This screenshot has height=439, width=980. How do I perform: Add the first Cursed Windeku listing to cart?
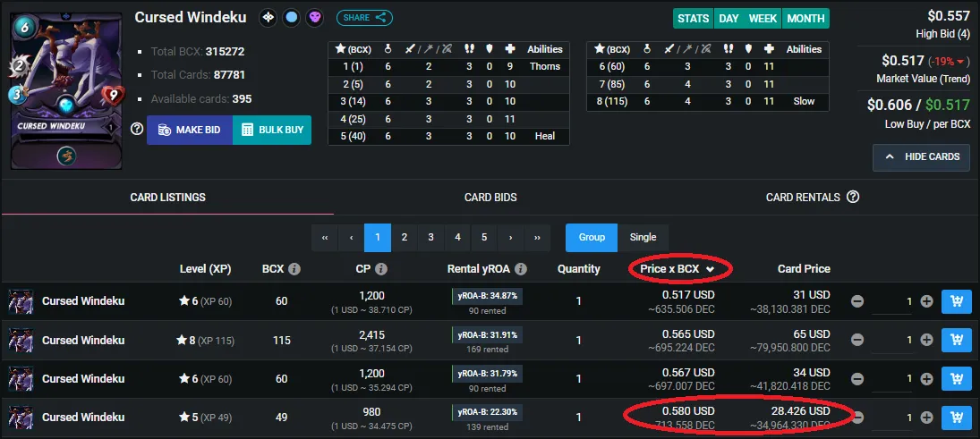(x=956, y=301)
